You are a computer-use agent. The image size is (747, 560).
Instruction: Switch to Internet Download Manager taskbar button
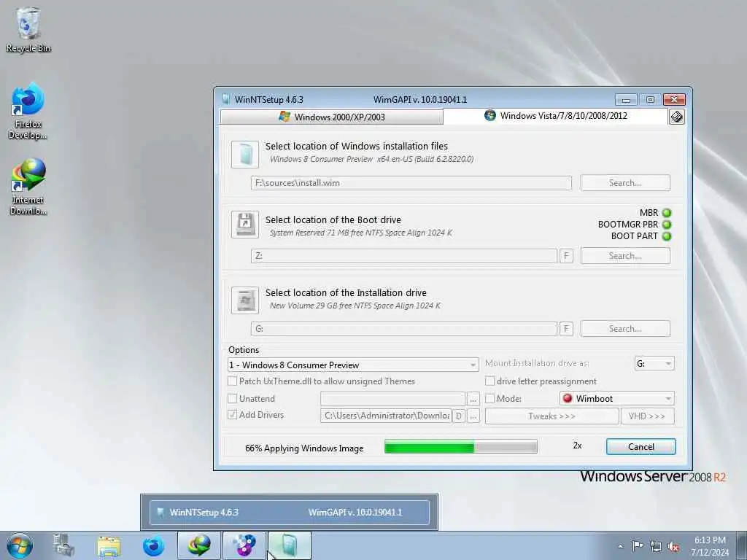[199, 545]
